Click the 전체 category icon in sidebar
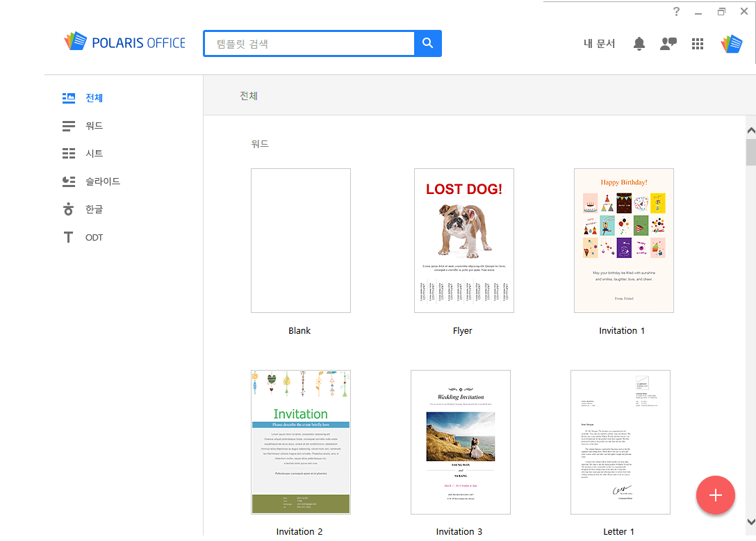 pos(69,98)
